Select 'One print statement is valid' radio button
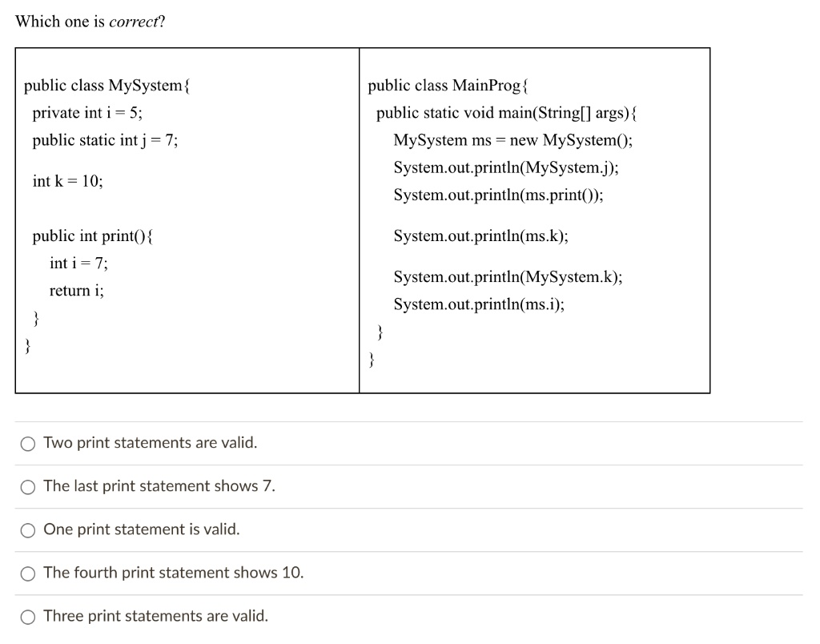 coord(29,530)
